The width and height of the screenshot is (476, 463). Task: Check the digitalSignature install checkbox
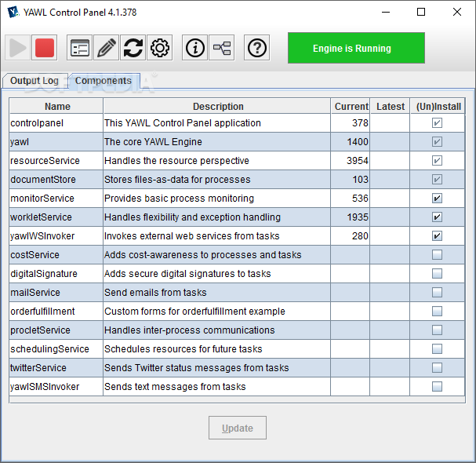(437, 274)
